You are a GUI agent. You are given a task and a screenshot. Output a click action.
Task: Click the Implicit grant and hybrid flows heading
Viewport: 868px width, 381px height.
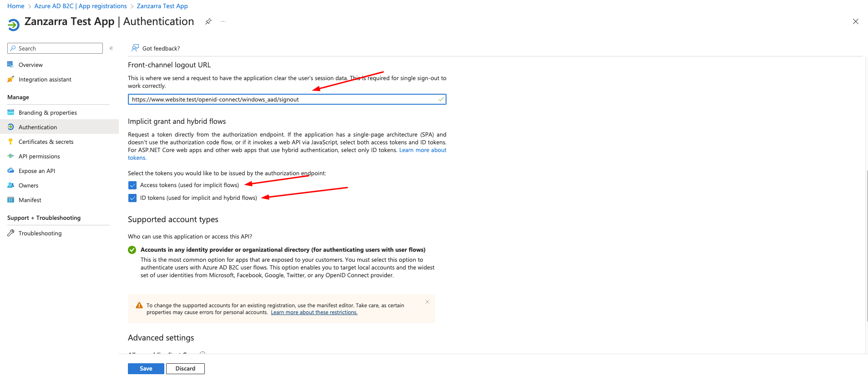point(177,122)
